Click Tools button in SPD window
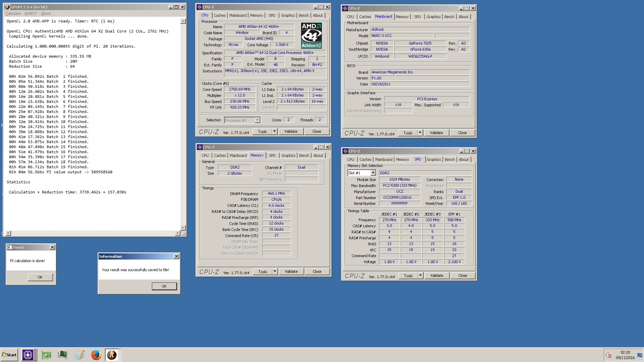This screenshot has height=362, width=644. (x=408, y=276)
